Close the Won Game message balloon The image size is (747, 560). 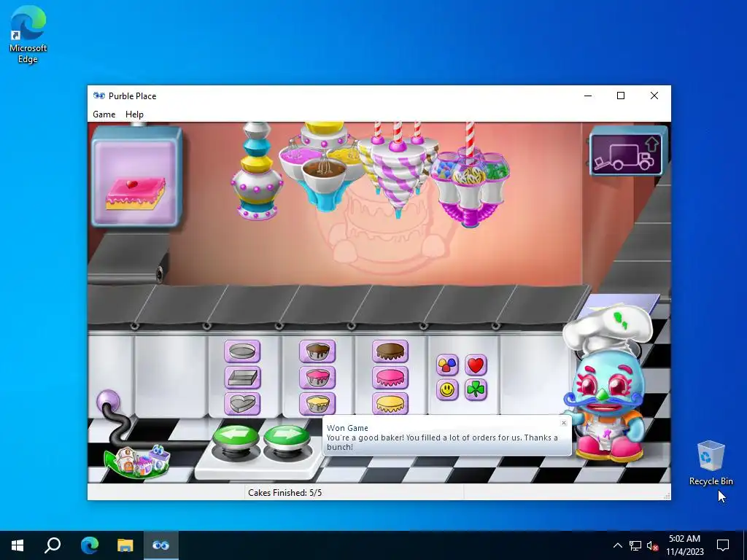click(564, 423)
